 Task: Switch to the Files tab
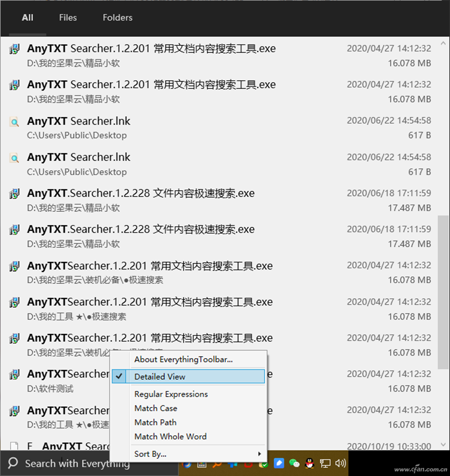[68, 18]
